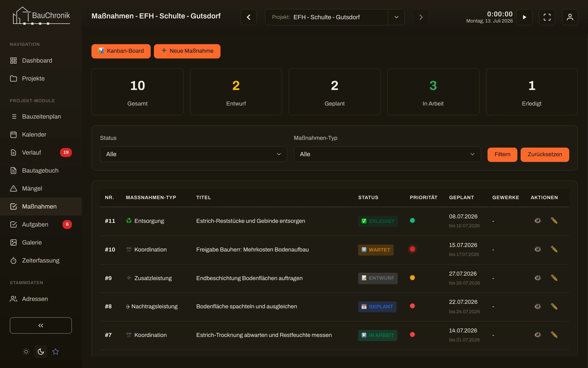Create a Neue Maßnahme
The image size is (588, 368).
coord(187,51)
